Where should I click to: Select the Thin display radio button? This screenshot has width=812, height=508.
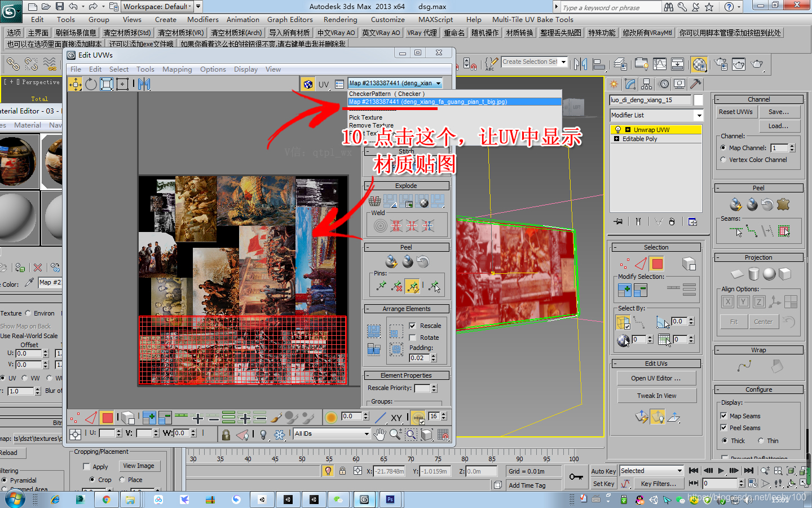tap(761, 441)
